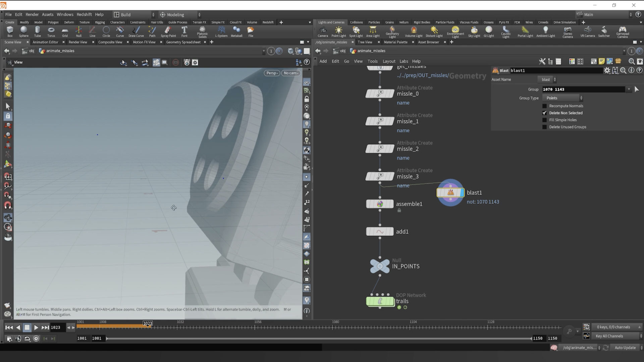The height and width of the screenshot is (362, 644).
Task: Open the Redshift menu
Action: point(84,14)
